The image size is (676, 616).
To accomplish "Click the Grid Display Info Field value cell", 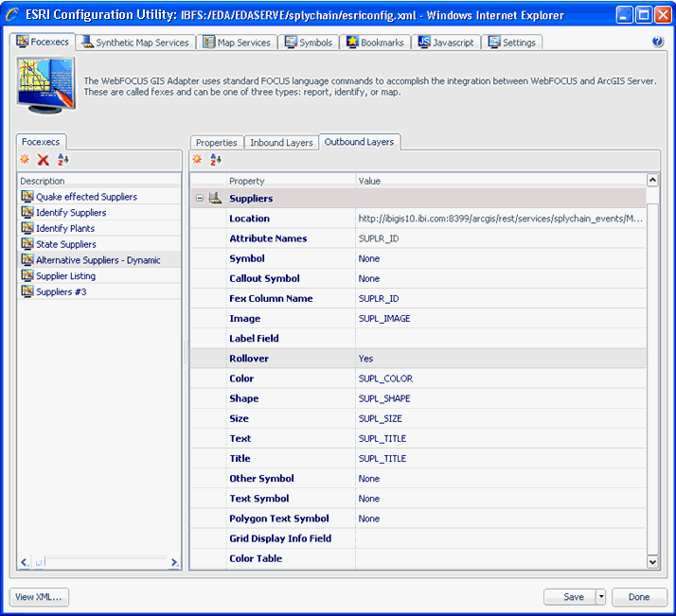I will coord(501,538).
